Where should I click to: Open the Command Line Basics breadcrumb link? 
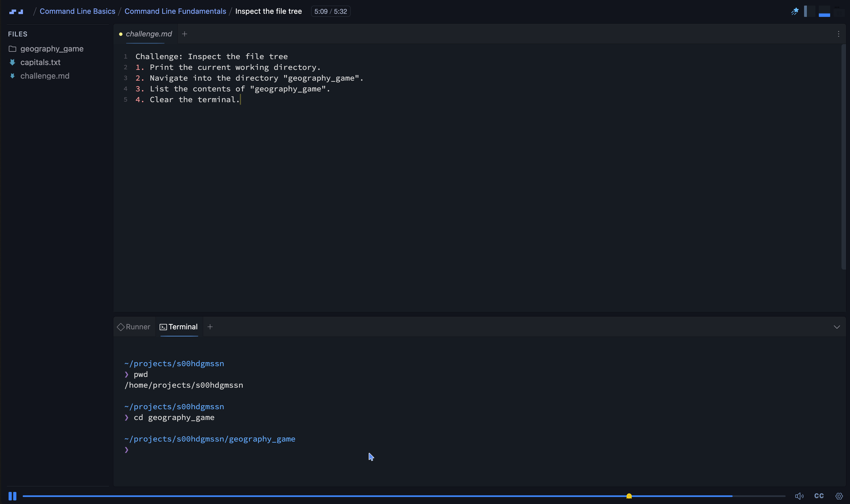tap(77, 11)
